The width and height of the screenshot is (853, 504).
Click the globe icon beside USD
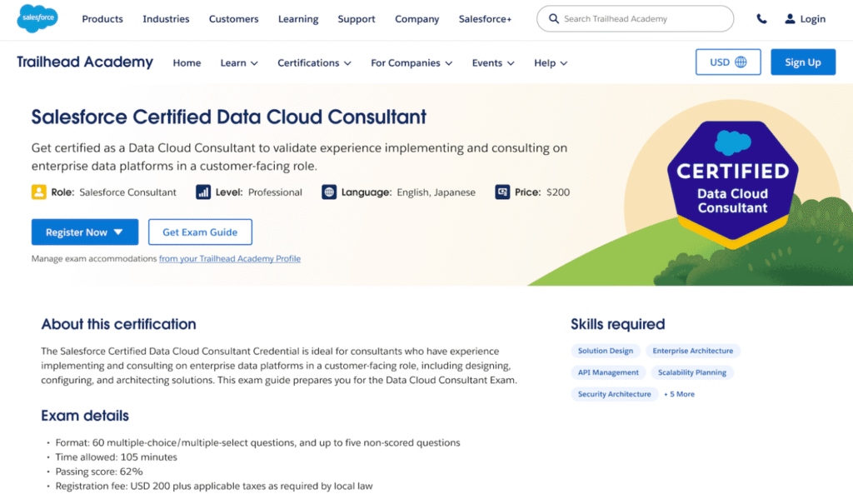point(741,61)
